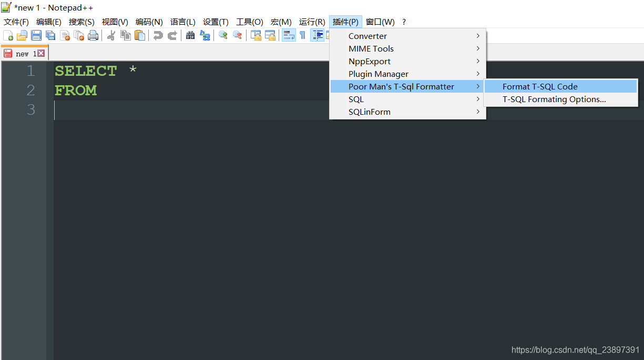The height and width of the screenshot is (360, 644).
Task: Click the Close file toolbar icon
Action: coord(65,35)
